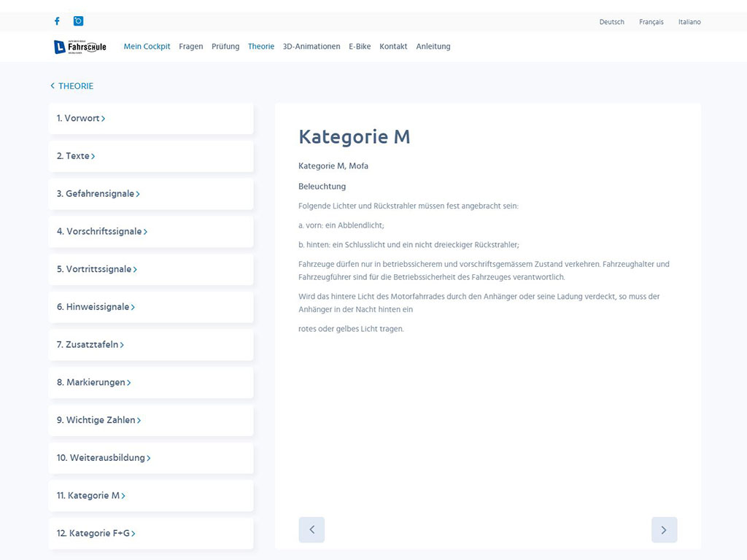The width and height of the screenshot is (747, 560).
Task: Open the E-Bike menu item
Action: 360,47
